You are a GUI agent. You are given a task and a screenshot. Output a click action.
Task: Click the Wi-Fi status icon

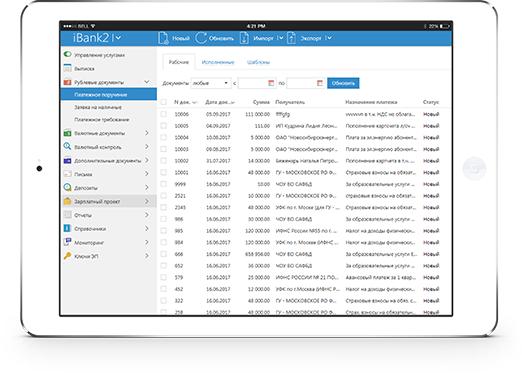[93, 26]
